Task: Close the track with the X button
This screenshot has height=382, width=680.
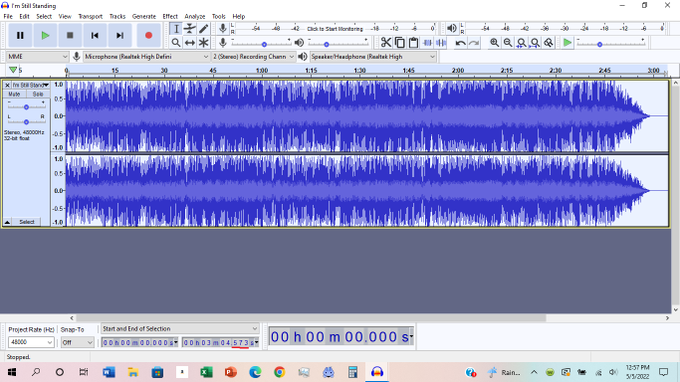Action: (7, 85)
